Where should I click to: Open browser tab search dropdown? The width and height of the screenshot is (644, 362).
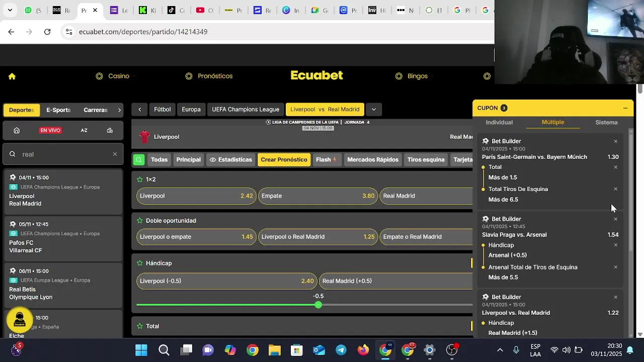click(10, 10)
